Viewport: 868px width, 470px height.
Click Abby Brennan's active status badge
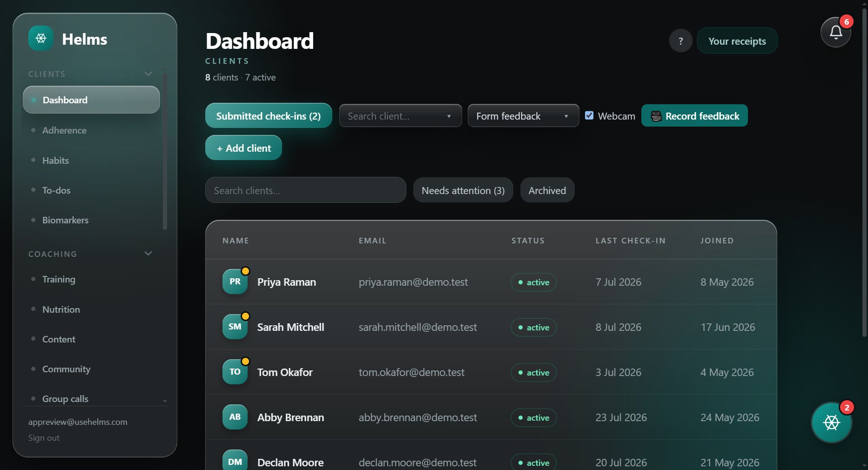tap(534, 417)
